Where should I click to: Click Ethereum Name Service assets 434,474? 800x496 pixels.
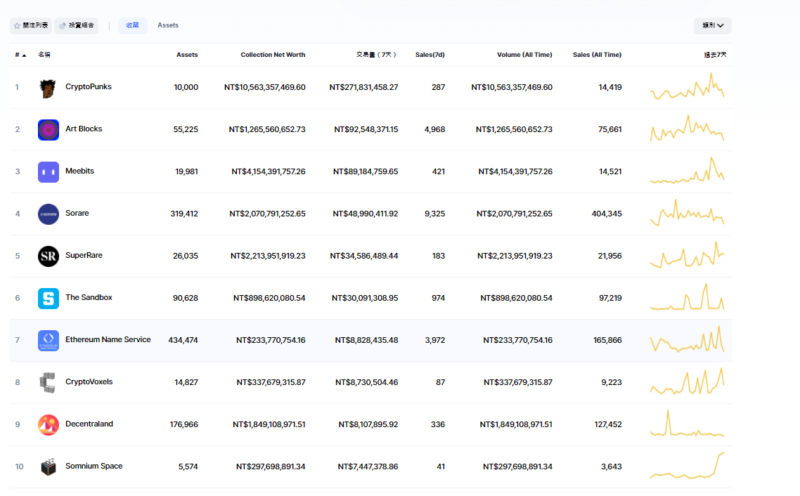183,340
